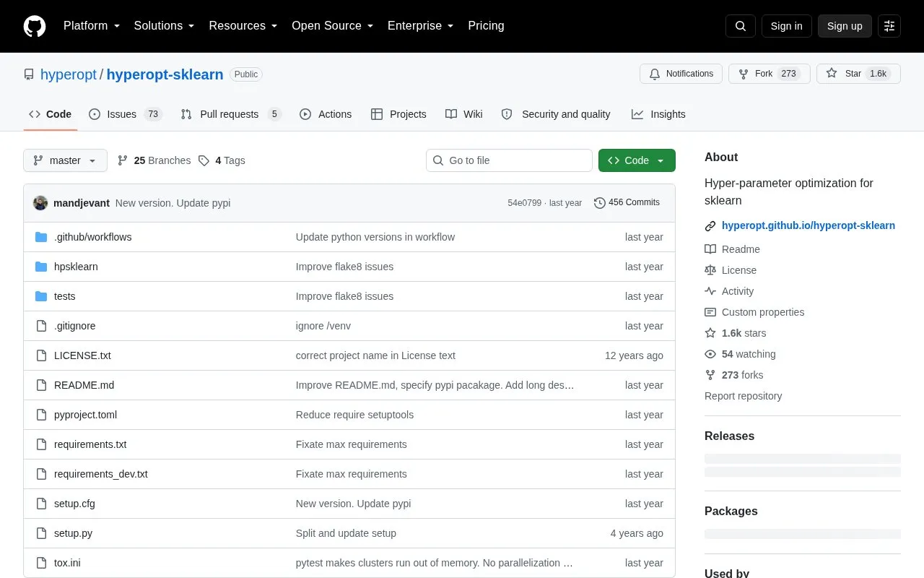Open the README.md file

(x=84, y=385)
